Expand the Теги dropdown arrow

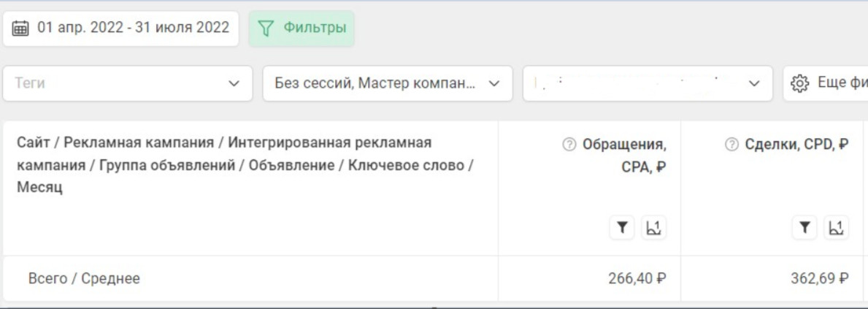click(x=234, y=84)
